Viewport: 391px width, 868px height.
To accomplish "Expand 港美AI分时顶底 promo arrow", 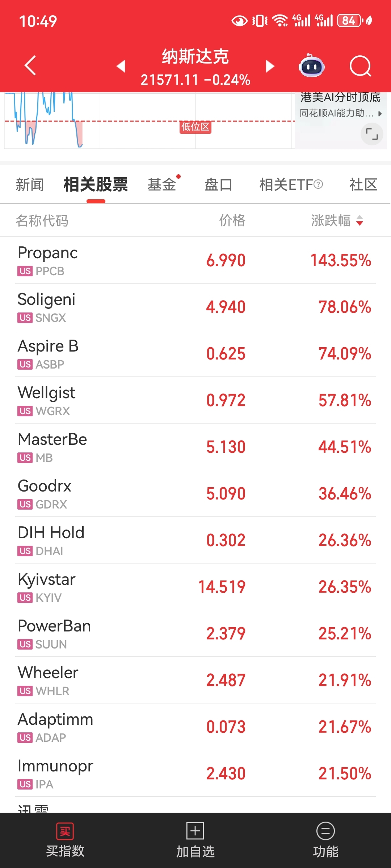I will click(380, 114).
